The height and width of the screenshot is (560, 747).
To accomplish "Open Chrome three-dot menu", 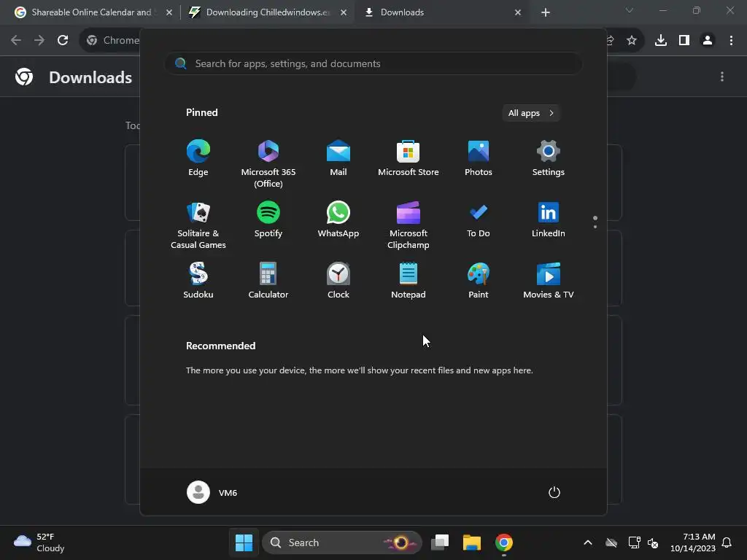I will (x=731, y=41).
